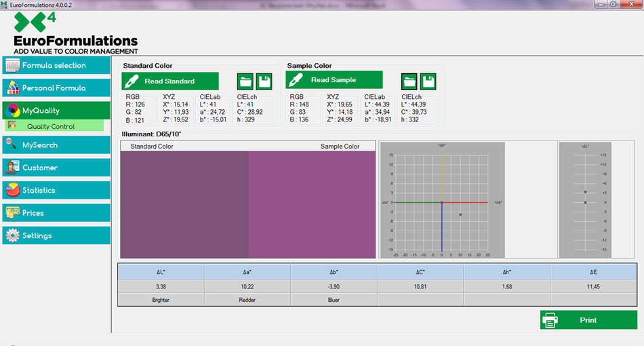The width and height of the screenshot is (644, 346).
Task: Click the sample point on a*b* chart
Action: click(x=460, y=214)
